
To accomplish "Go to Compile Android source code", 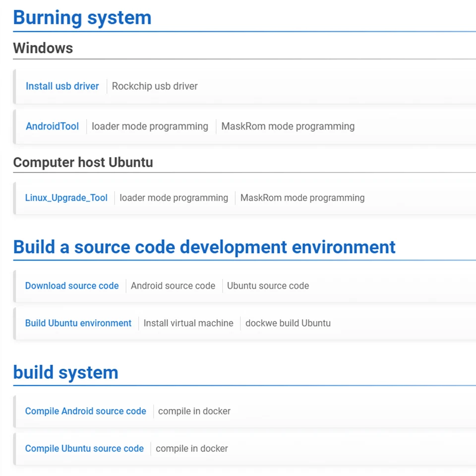I will click(85, 411).
